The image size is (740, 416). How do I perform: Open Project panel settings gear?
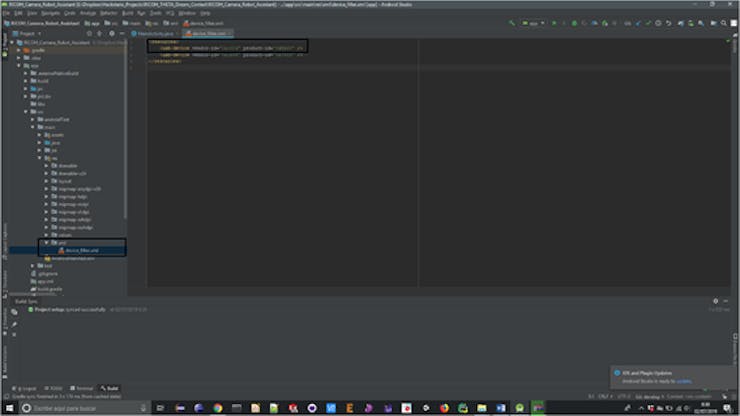click(112, 34)
